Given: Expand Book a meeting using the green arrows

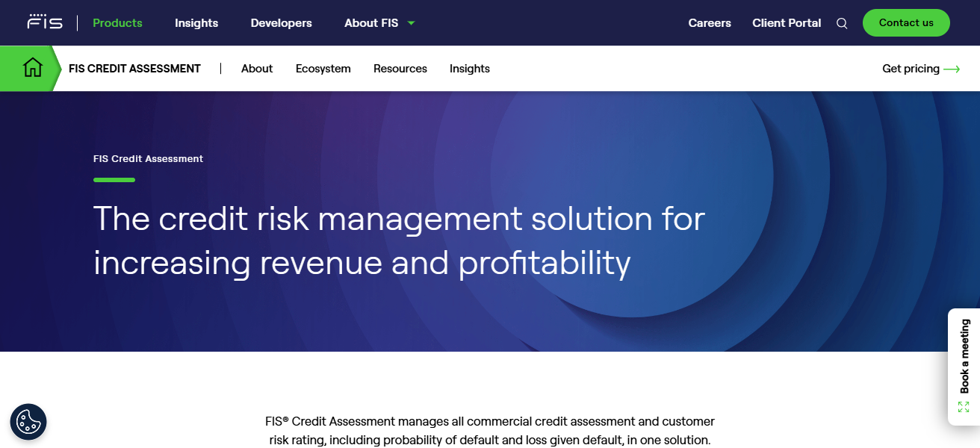Looking at the screenshot, I should pos(964,405).
